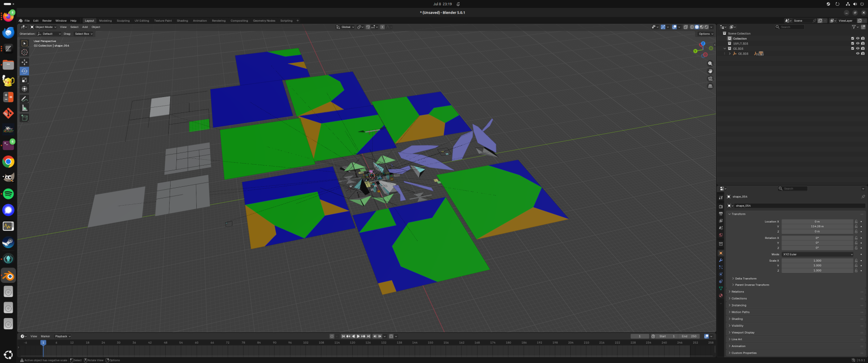Select the Select Box tool in viewport toolbar
The width and height of the screenshot is (868, 363).
coord(24,43)
